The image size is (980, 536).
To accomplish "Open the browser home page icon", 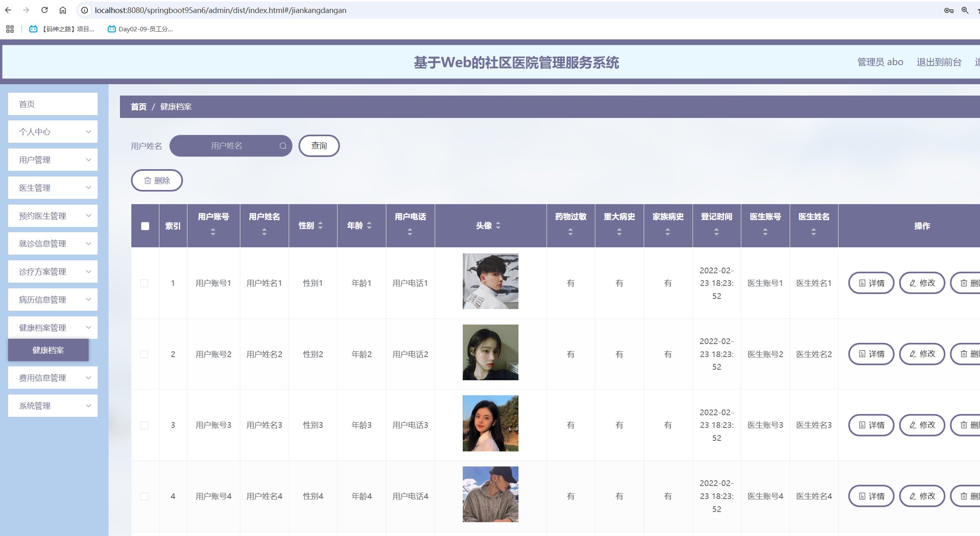I will 63,10.
